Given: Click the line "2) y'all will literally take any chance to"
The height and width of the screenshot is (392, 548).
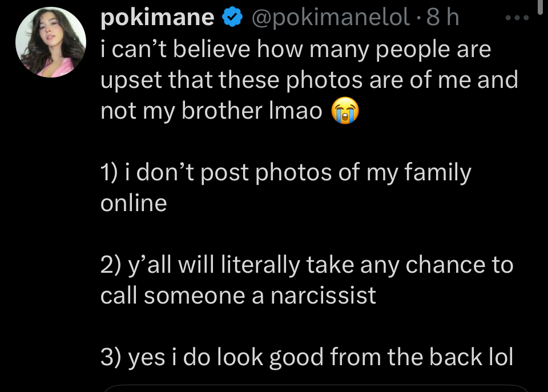Looking at the screenshot, I should pyautogui.click(x=307, y=265).
